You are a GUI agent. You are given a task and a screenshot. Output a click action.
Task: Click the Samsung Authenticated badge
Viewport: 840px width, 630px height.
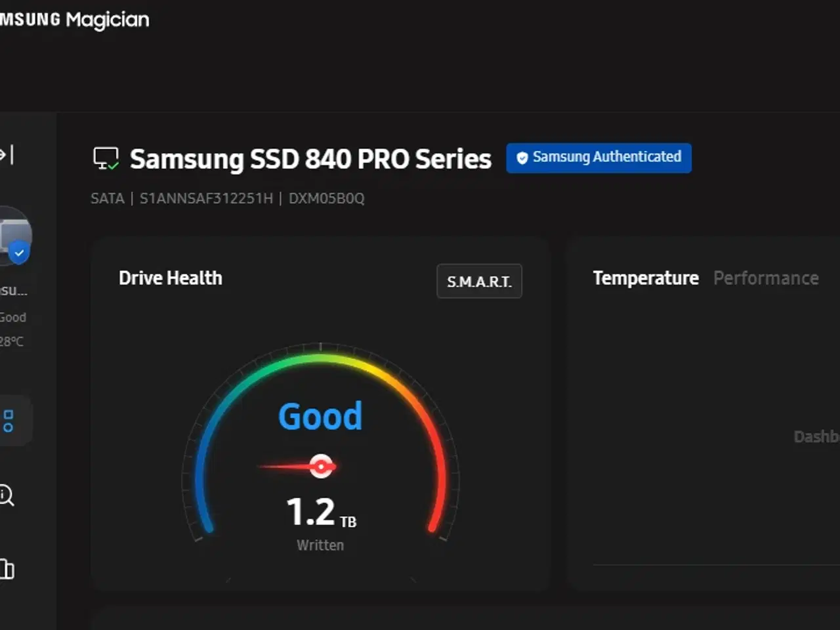click(x=598, y=157)
